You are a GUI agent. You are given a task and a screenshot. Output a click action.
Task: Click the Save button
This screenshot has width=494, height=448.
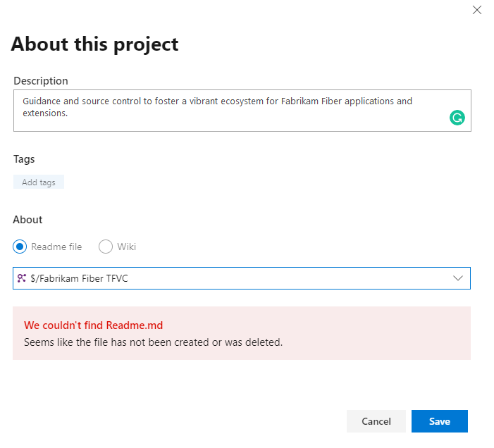(x=440, y=421)
